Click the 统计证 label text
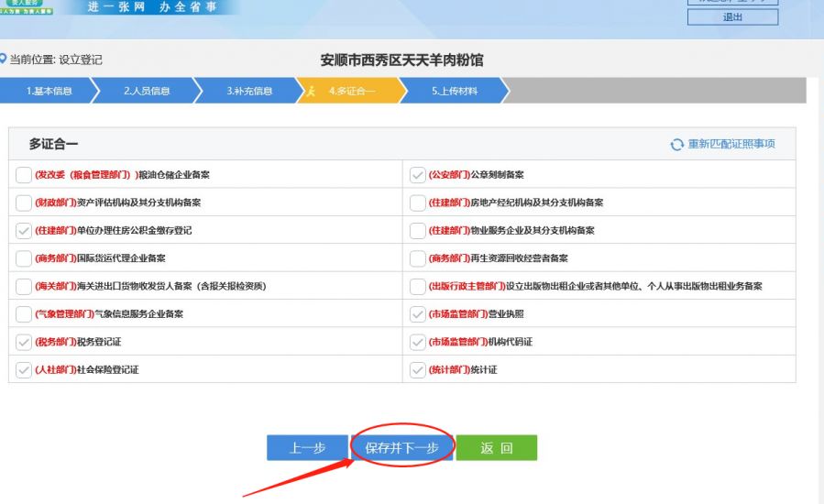824x504 pixels. click(x=484, y=369)
